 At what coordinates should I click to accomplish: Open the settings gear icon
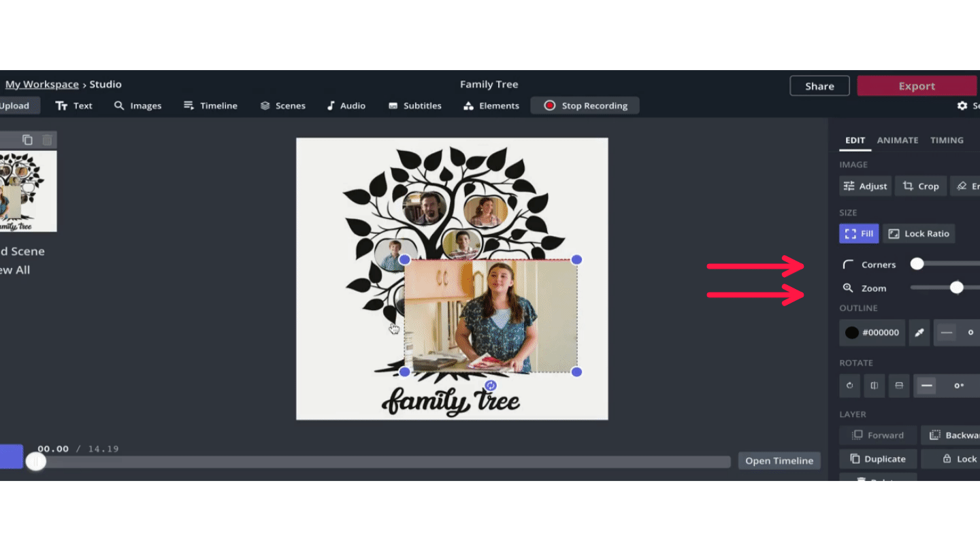coord(962,106)
